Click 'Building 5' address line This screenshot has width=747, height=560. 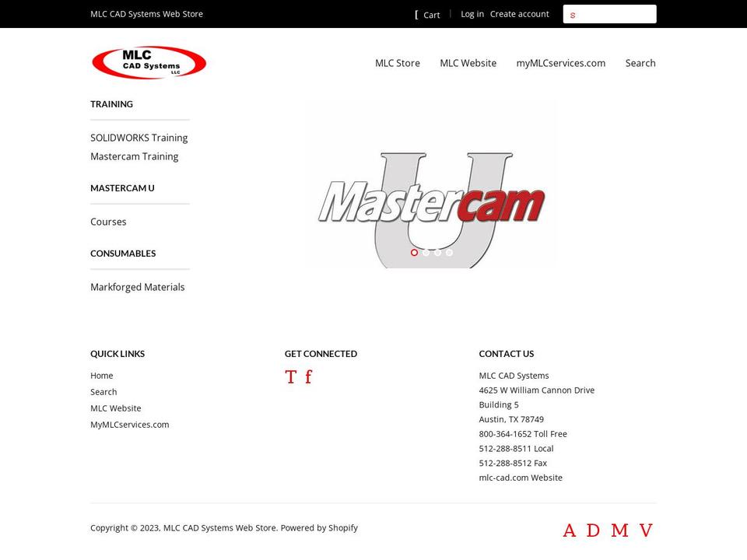click(499, 404)
